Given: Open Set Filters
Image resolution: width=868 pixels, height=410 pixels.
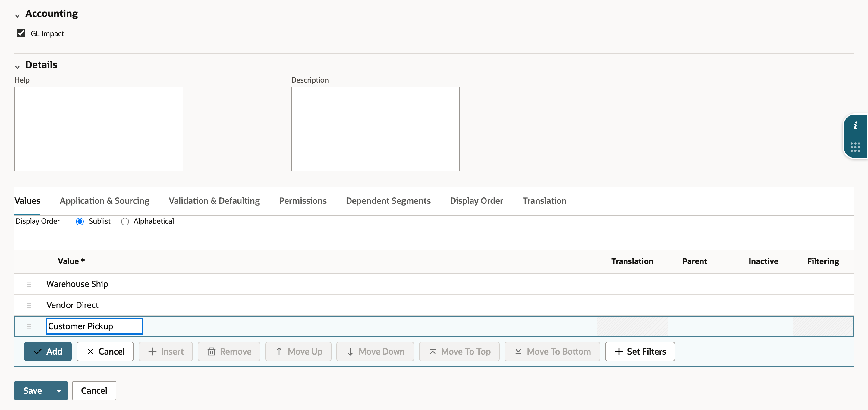Looking at the screenshot, I should point(640,352).
